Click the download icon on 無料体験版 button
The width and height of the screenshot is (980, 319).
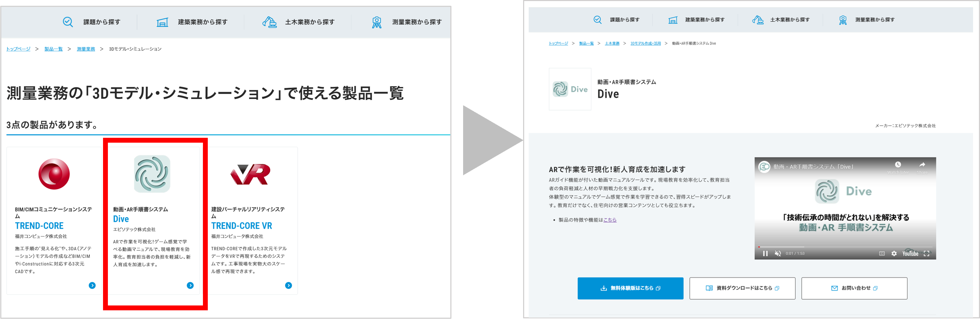click(604, 288)
